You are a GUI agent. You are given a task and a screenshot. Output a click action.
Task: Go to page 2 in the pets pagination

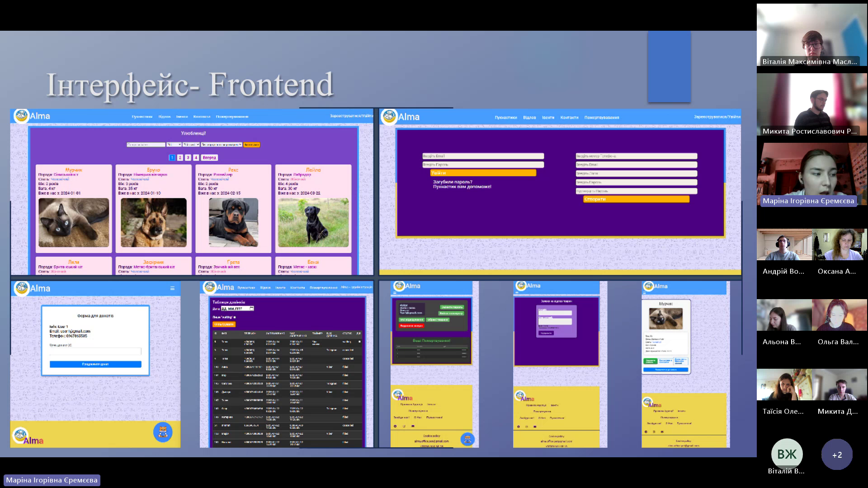coord(180,158)
